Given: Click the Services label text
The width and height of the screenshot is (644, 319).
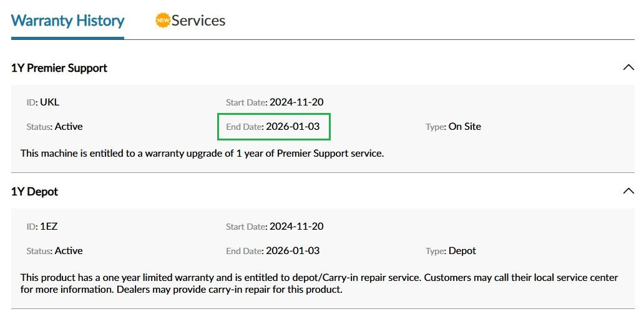Looking at the screenshot, I should pos(198,21).
